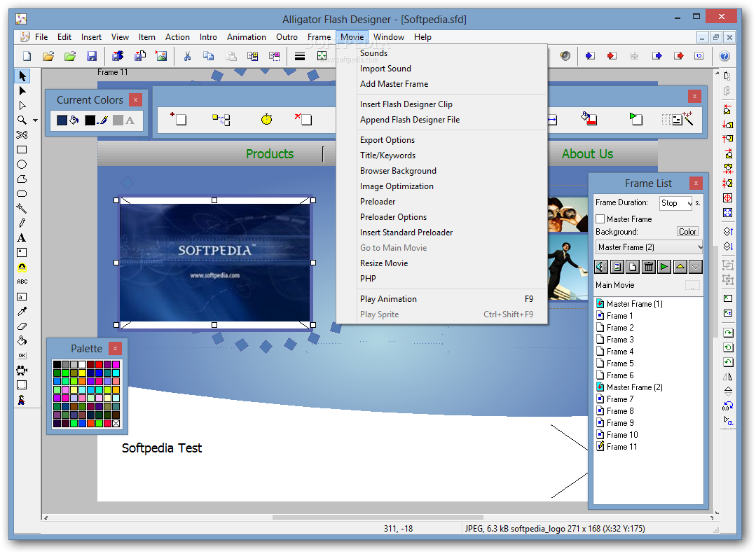
Task: Open the Help menu
Action: coord(422,37)
